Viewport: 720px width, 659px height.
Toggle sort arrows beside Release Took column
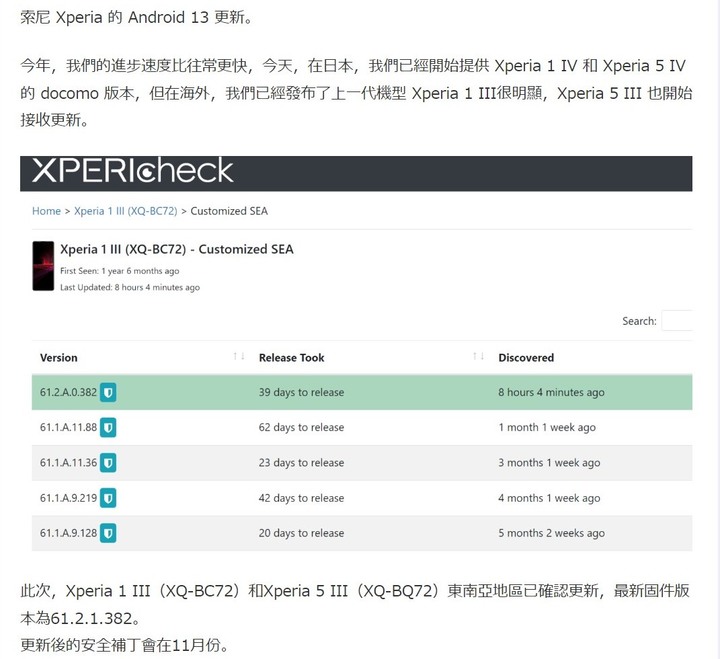click(x=478, y=356)
